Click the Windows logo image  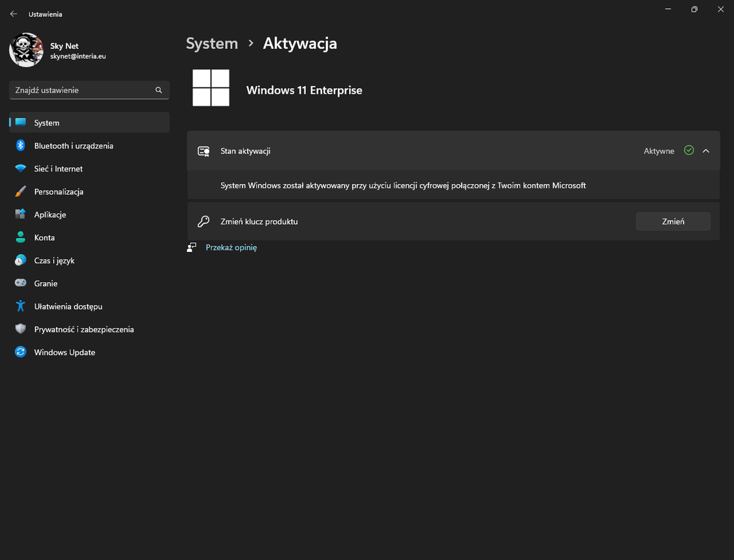click(211, 88)
